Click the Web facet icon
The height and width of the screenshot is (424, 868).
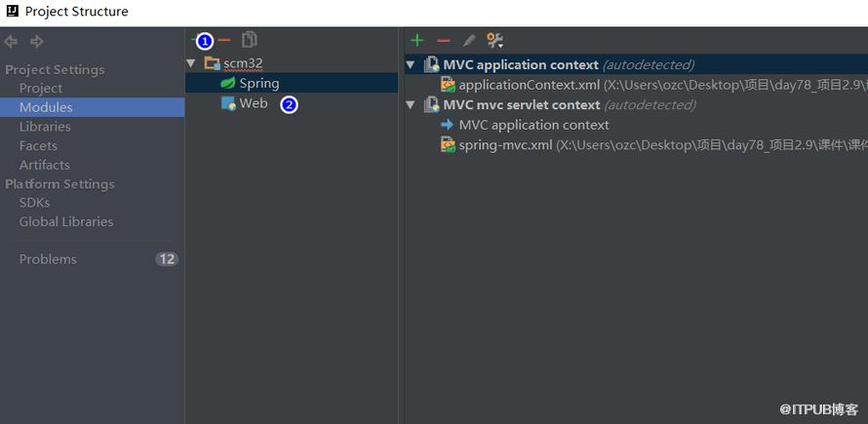click(x=228, y=103)
